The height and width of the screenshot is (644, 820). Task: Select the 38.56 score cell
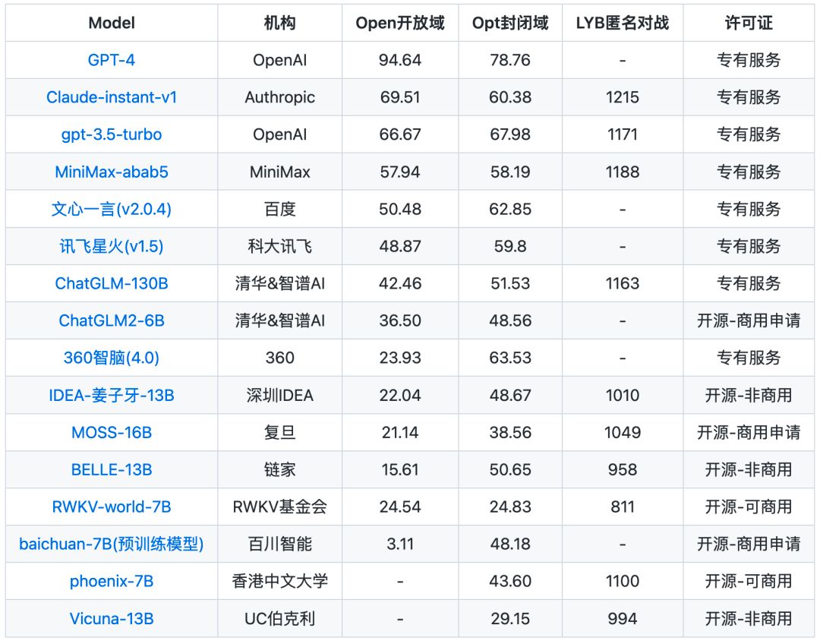pos(510,433)
